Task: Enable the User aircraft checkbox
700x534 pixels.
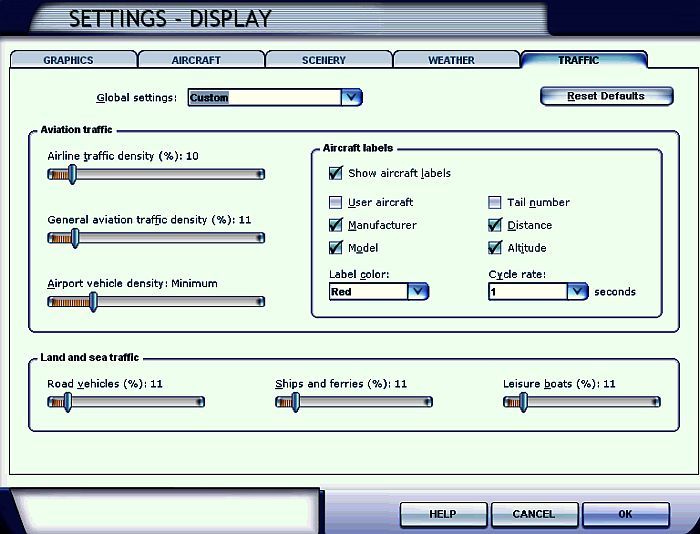Action: coord(336,202)
